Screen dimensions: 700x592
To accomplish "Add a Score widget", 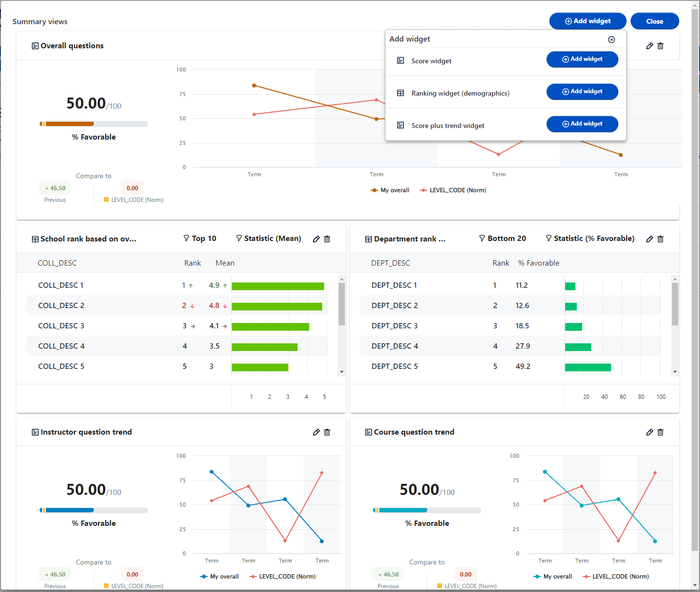I will [582, 59].
